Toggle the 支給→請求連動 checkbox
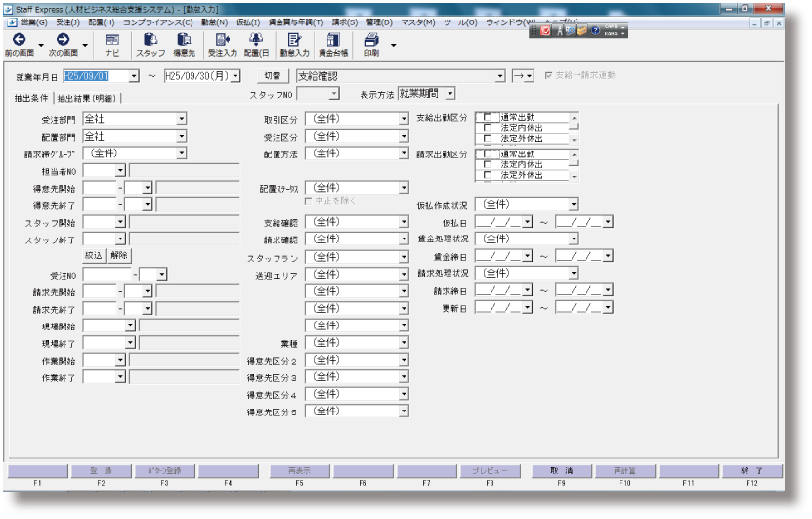 tap(548, 75)
